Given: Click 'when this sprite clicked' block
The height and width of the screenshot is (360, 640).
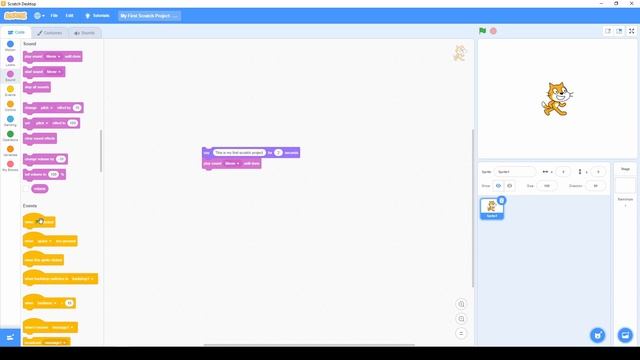Looking at the screenshot, I should click(x=43, y=259).
